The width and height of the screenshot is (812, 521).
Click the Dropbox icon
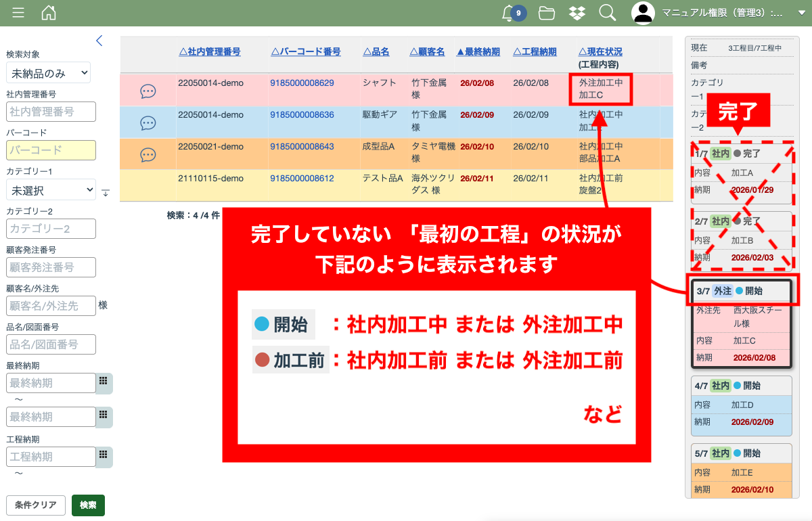click(577, 13)
